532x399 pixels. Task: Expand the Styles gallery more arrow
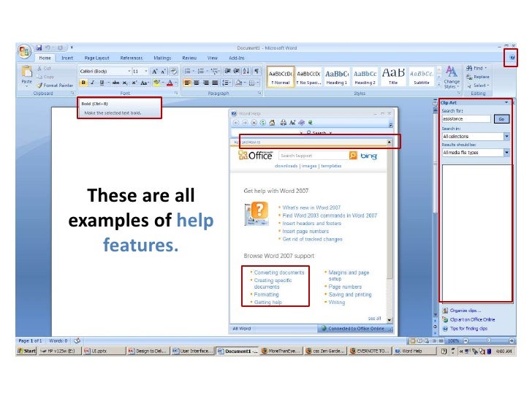[x=438, y=83]
